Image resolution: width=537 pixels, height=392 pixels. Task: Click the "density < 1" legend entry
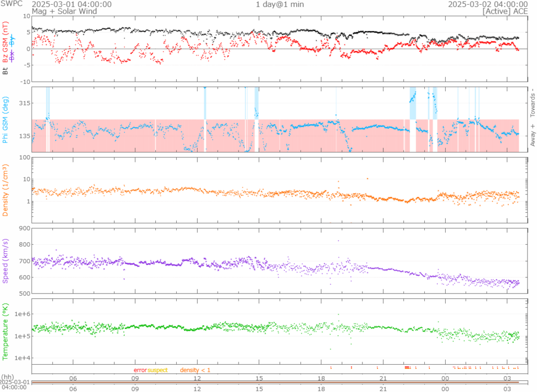click(195, 371)
